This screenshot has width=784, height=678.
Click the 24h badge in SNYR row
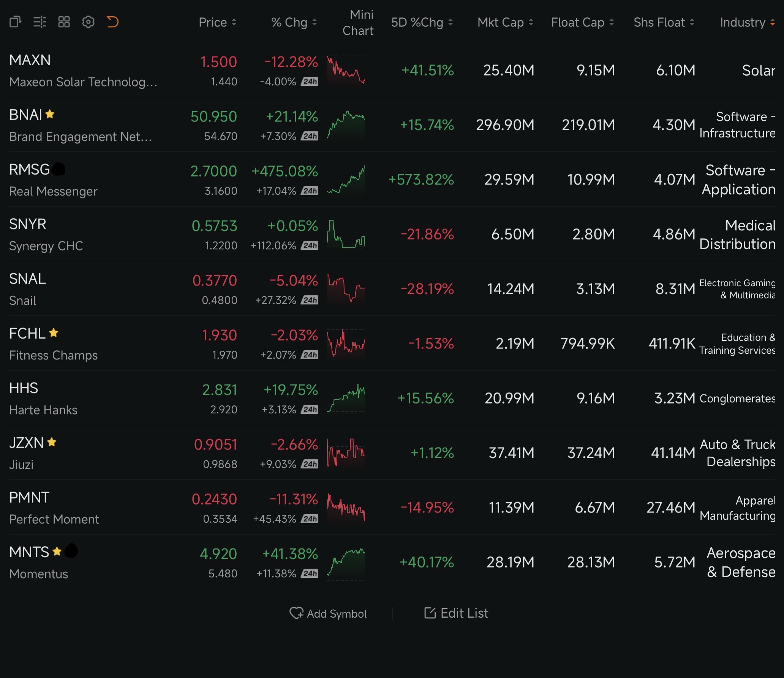click(310, 246)
